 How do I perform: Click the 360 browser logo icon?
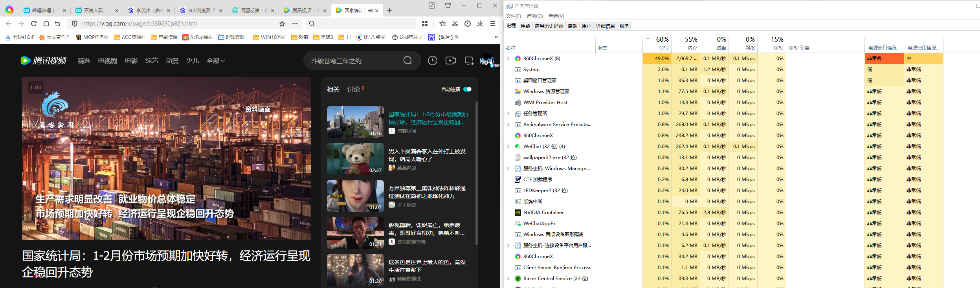tap(9, 9)
